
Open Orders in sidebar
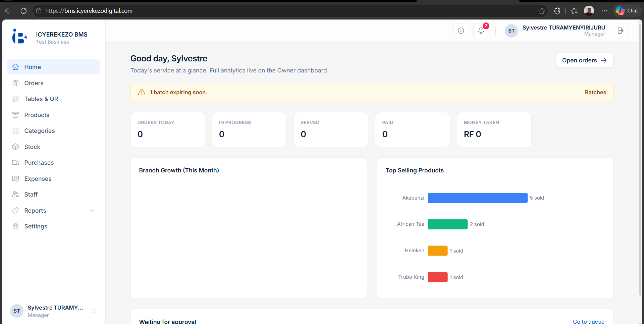[53, 83]
